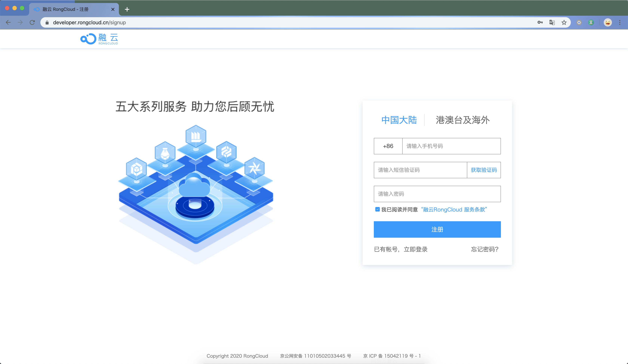
Task: Focus the 请输入短信验证码 field
Action: [420, 170]
